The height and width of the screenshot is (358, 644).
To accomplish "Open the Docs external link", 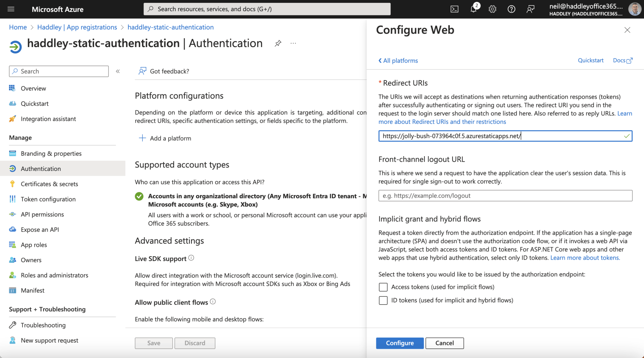I will pyautogui.click(x=622, y=60).
